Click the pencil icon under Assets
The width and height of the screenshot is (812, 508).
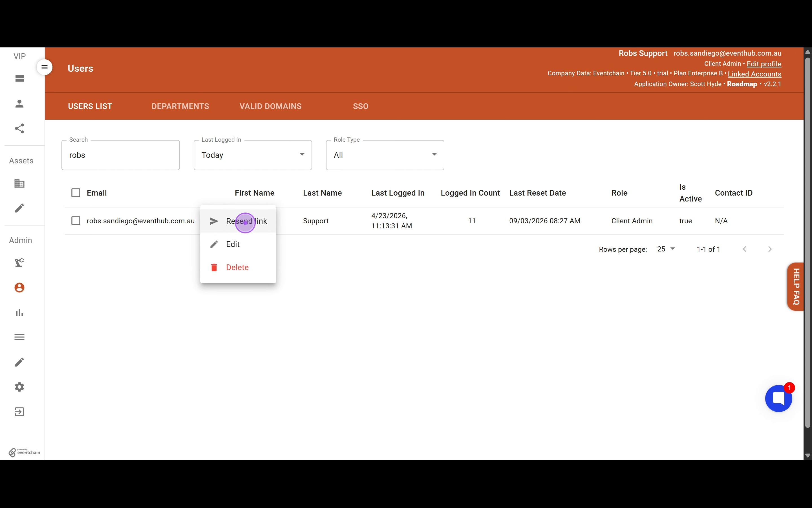(x=19, y=208)
